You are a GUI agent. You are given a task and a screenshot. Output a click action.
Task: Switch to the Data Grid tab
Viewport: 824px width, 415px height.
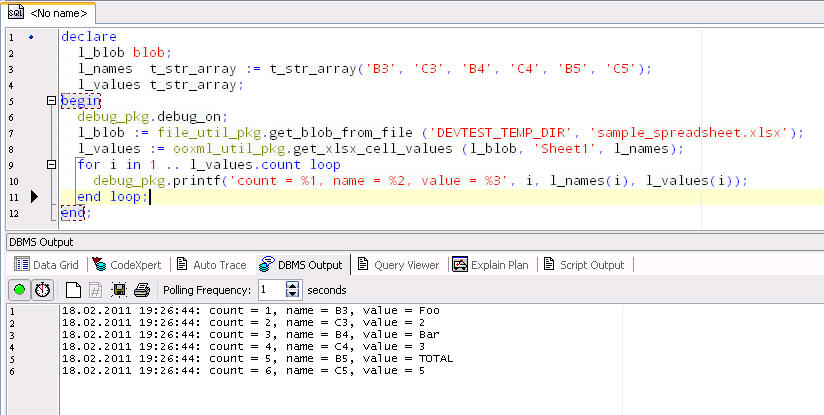point(46,264)
